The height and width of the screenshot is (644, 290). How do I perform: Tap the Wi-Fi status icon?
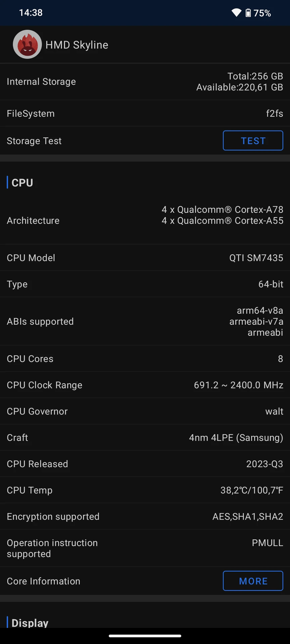(x=236, y=13)
